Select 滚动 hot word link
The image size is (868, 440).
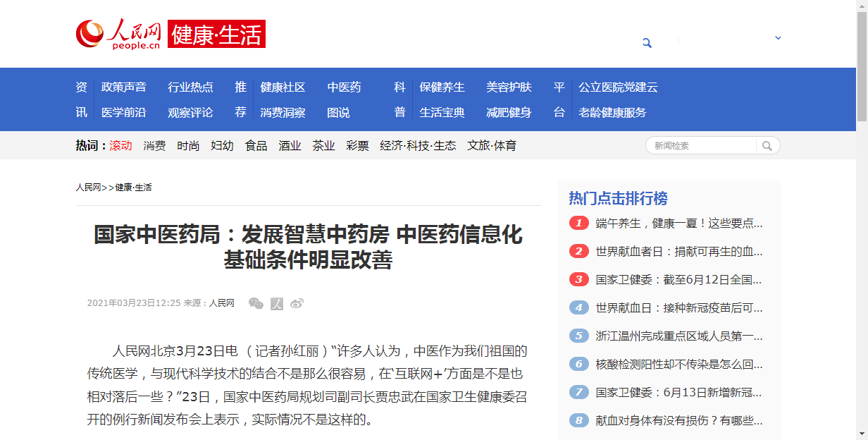120,146
